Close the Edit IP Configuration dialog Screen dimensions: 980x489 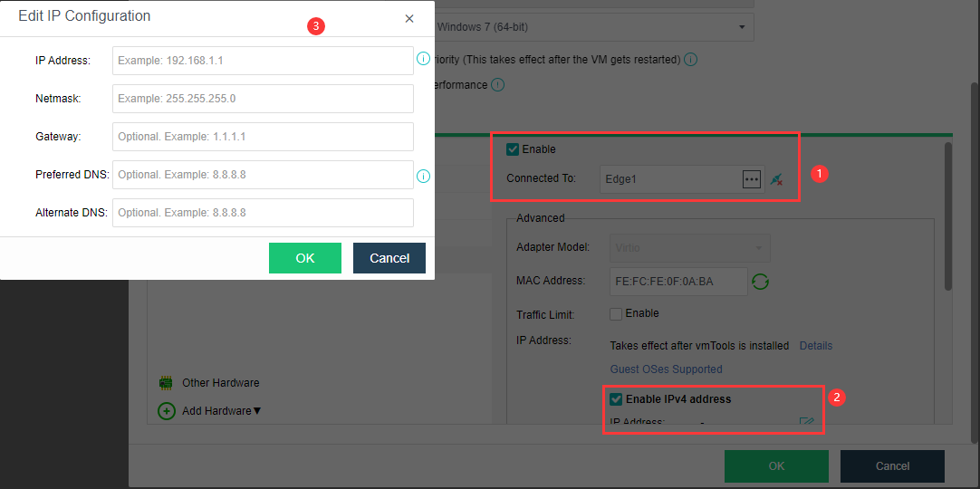[x=409, y=19]
